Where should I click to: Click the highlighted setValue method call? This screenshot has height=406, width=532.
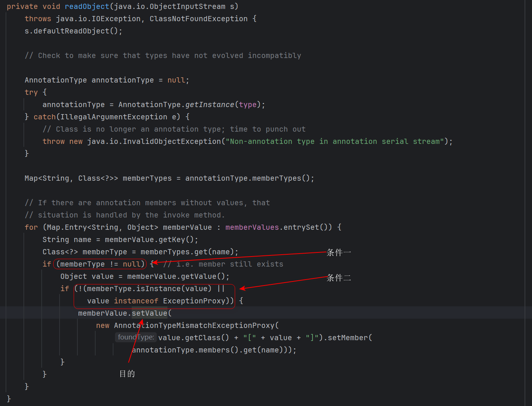coord(150,313)
